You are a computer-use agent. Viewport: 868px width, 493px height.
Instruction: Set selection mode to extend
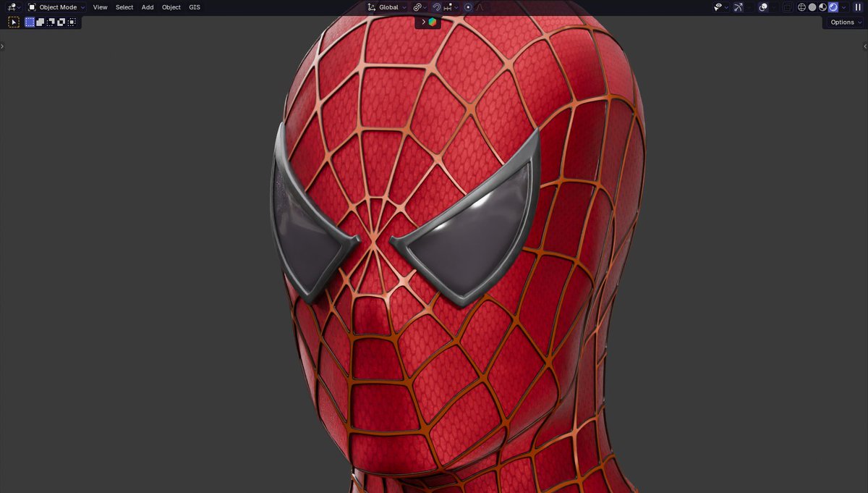pos(41,22)
